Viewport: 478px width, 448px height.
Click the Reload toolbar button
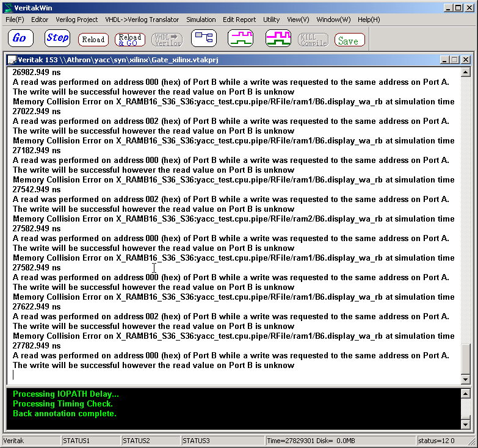pyautogui.click(x=93, y=40)
